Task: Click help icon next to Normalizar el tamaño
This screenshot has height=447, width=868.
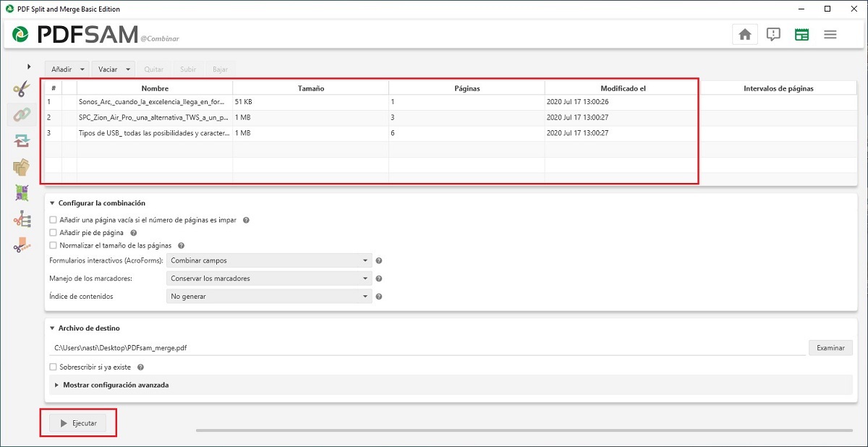Action: [181, 246]
